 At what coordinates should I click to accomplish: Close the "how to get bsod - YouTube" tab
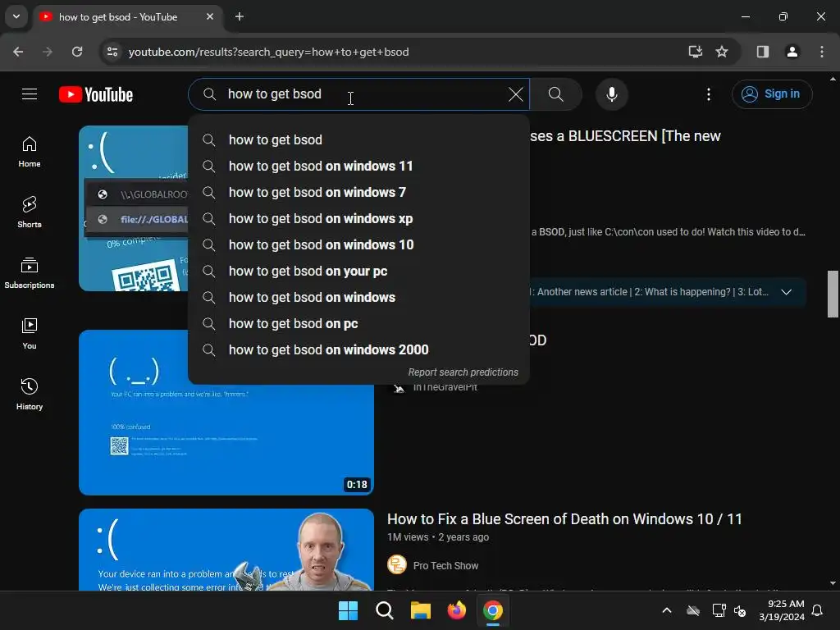tap(210, 16)
